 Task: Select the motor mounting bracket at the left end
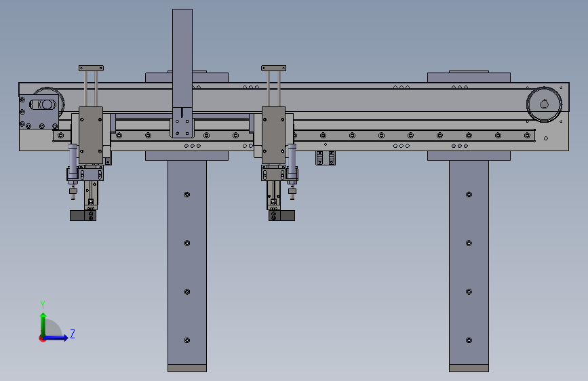(x=39, y=111)
